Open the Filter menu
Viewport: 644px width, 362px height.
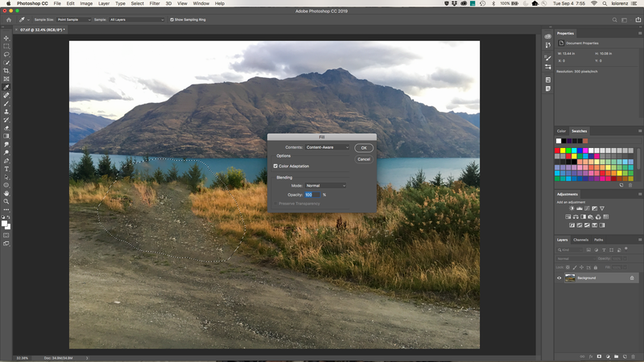[x=155, y=3]
